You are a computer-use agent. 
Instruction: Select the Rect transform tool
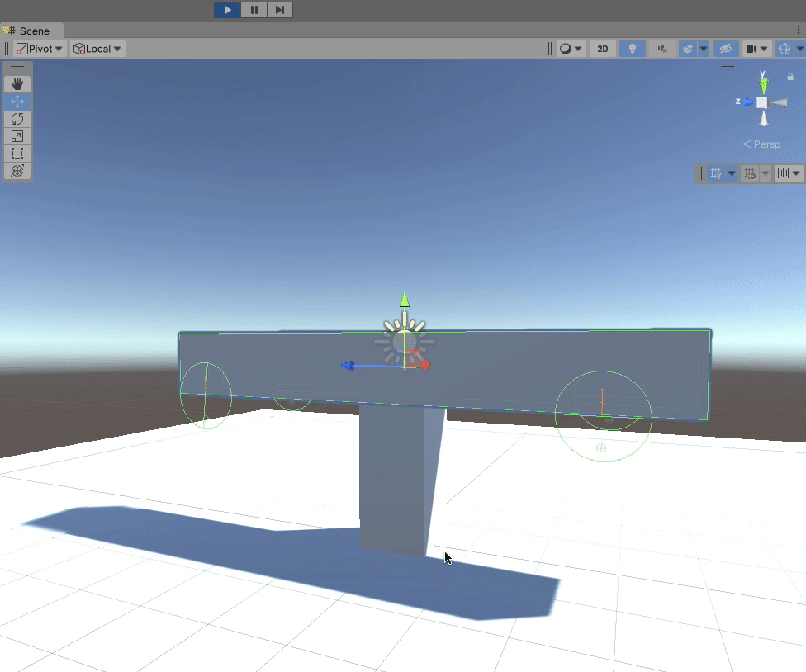tap(17, 154)
